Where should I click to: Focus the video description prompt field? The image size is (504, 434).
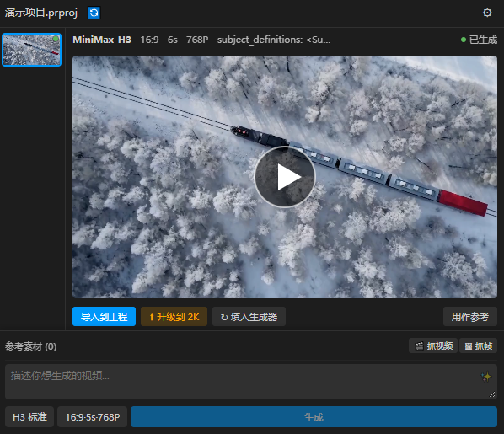tap(250, 382)
